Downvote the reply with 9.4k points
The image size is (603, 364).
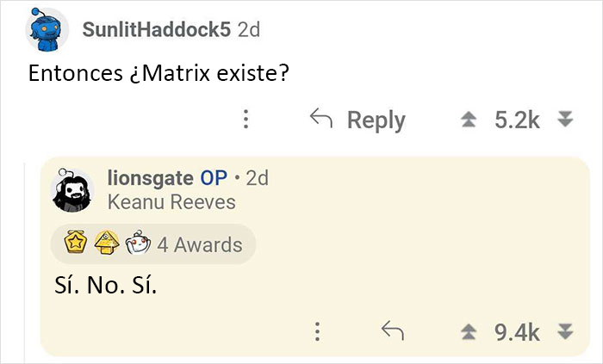(x=565, y=331)
